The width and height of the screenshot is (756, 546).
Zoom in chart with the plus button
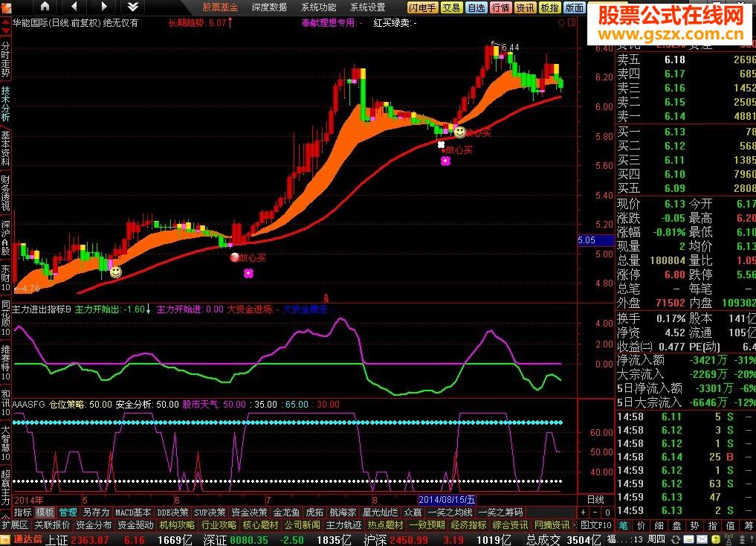584,513
